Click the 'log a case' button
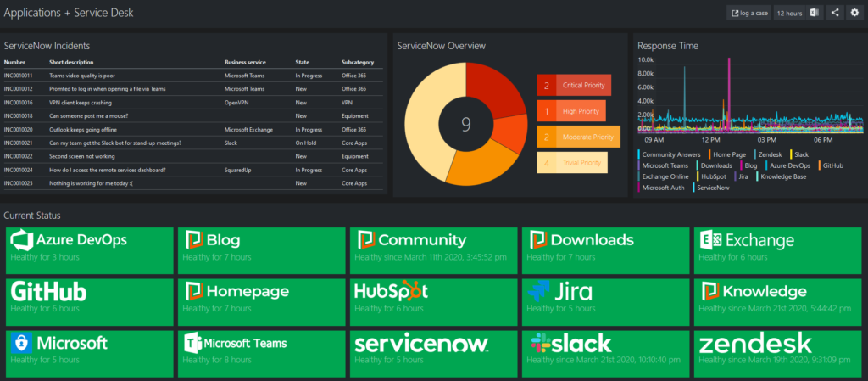868x381 pixels. click(749, 13)
